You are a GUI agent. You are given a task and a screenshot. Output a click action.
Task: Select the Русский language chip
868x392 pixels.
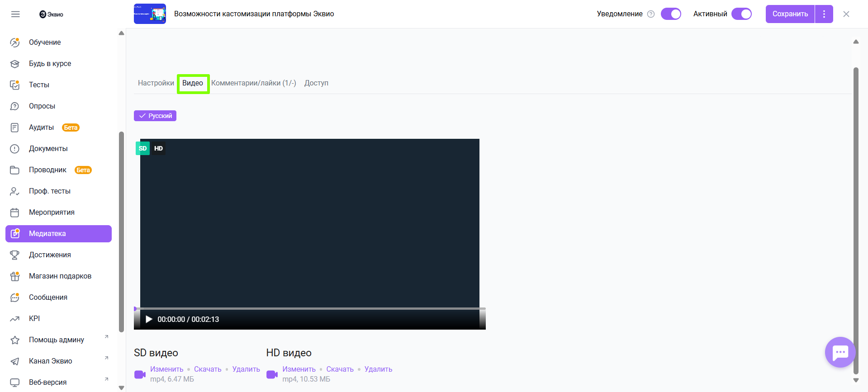pos(155,116)
